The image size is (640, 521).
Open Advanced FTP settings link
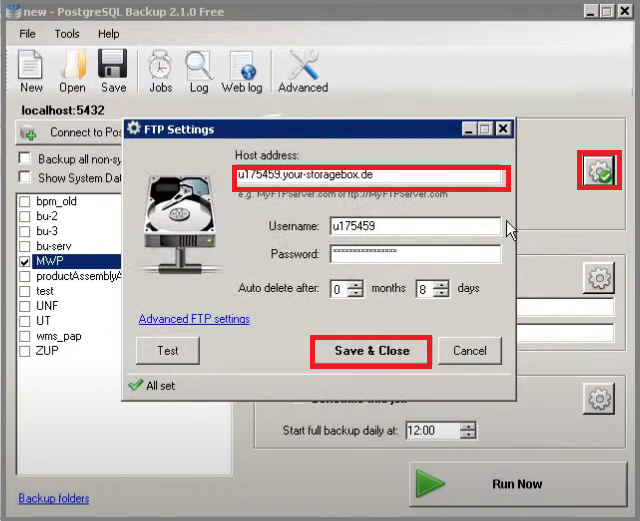coord(194,319)
